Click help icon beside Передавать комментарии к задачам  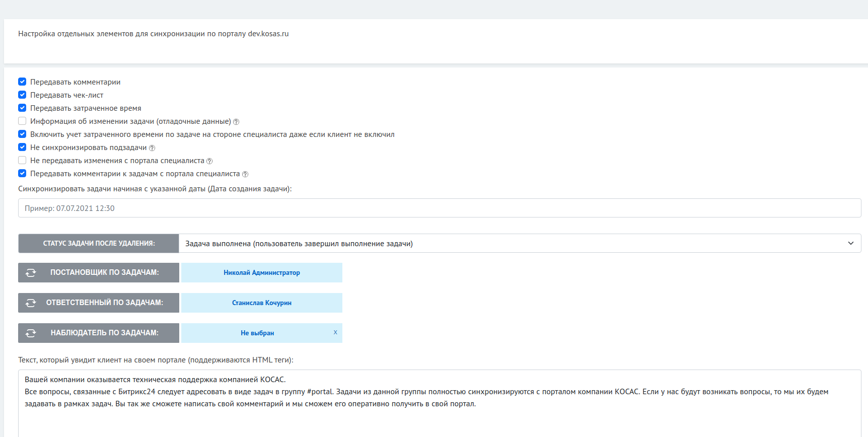tap(245, 174)
